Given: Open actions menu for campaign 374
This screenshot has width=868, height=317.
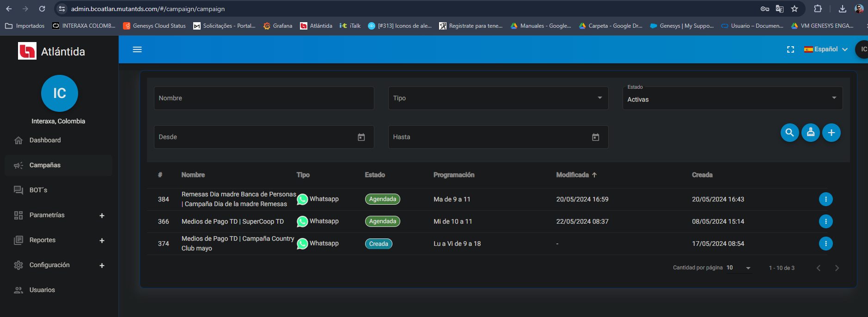Looking at the screenshot, I should tap(825, 244).
